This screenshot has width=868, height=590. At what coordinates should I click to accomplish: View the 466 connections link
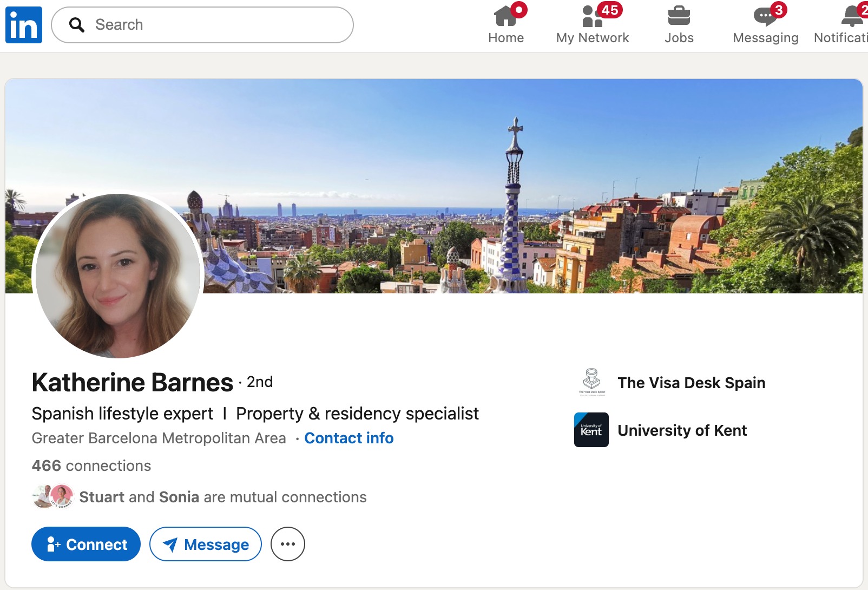(x=91, y=466)
